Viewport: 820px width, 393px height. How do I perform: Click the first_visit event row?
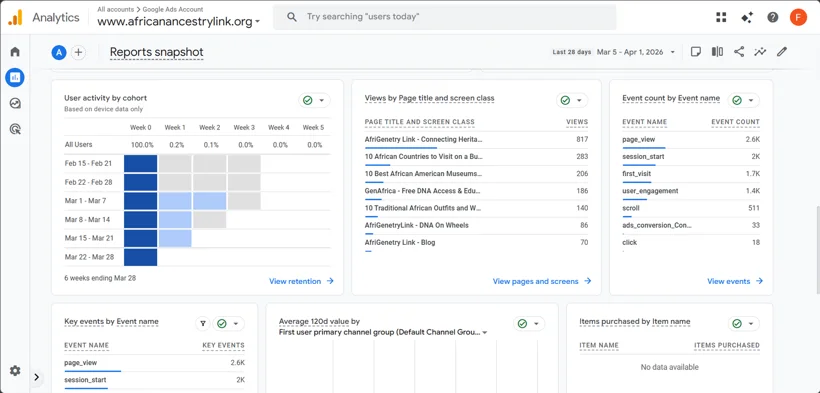pyautogui.click(x=691, y=175)
